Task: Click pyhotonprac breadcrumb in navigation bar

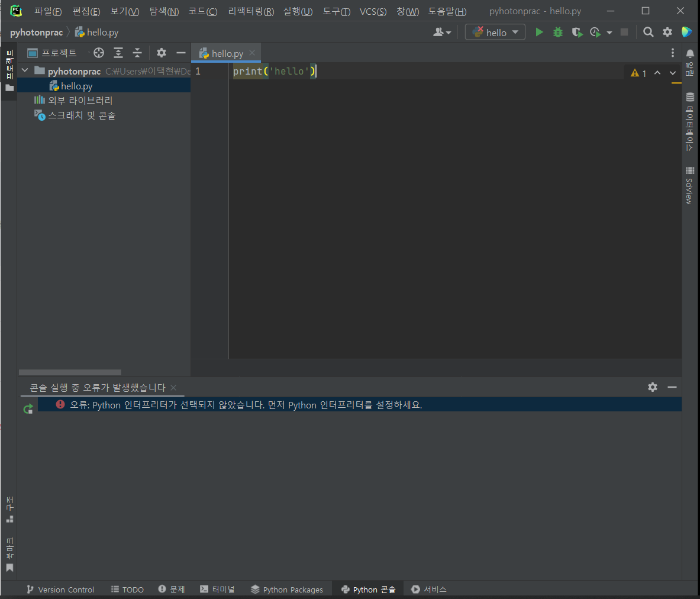Action: [36, 32]
